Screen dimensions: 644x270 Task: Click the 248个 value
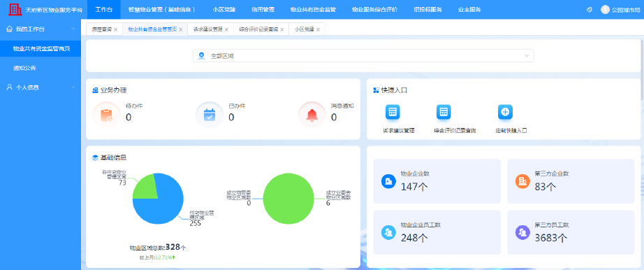point(414,238)
